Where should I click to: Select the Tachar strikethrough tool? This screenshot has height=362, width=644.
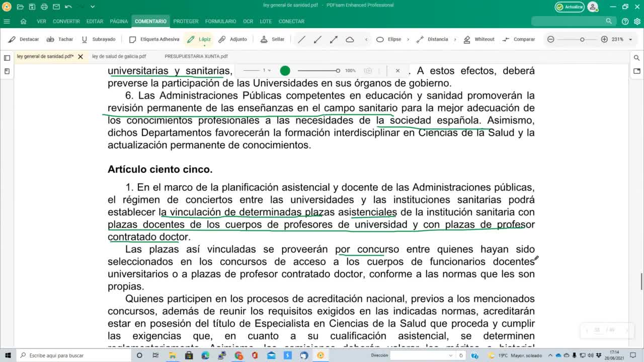click(60, 39)
